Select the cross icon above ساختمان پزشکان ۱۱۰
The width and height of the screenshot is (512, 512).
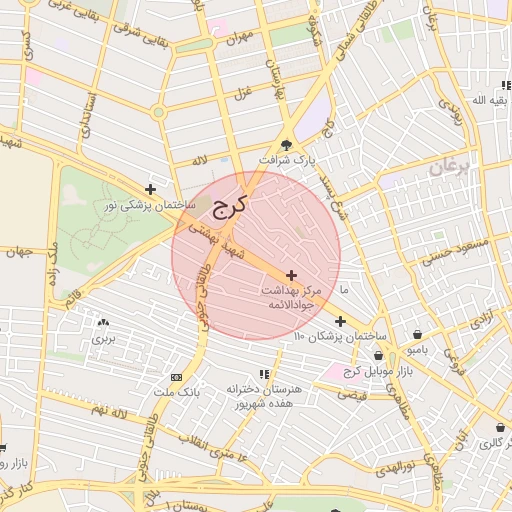340,322
